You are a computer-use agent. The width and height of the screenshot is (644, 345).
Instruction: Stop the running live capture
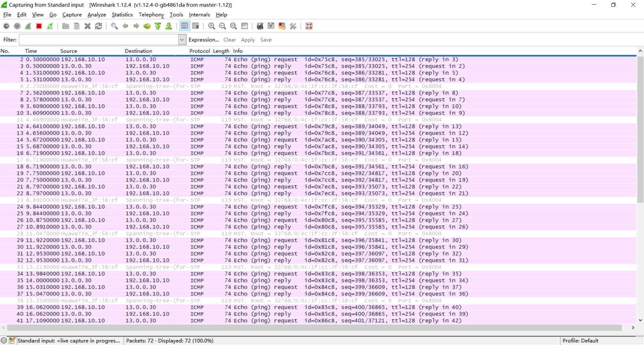(x=39, y=26)
